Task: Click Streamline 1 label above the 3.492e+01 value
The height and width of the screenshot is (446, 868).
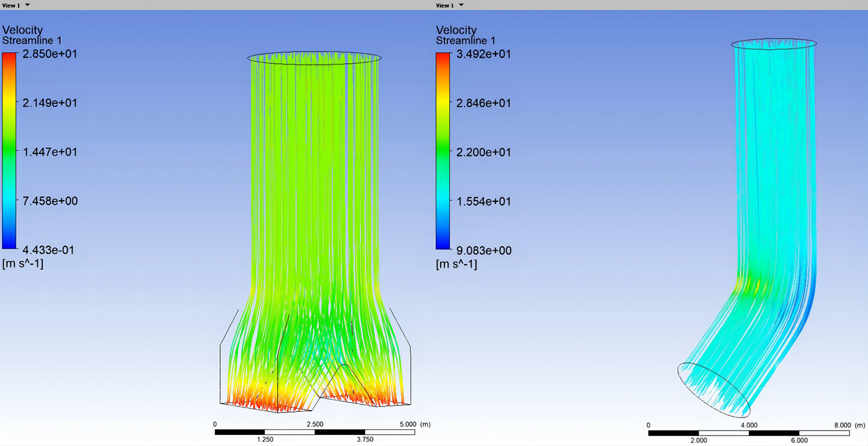Action: click(466, 41)
